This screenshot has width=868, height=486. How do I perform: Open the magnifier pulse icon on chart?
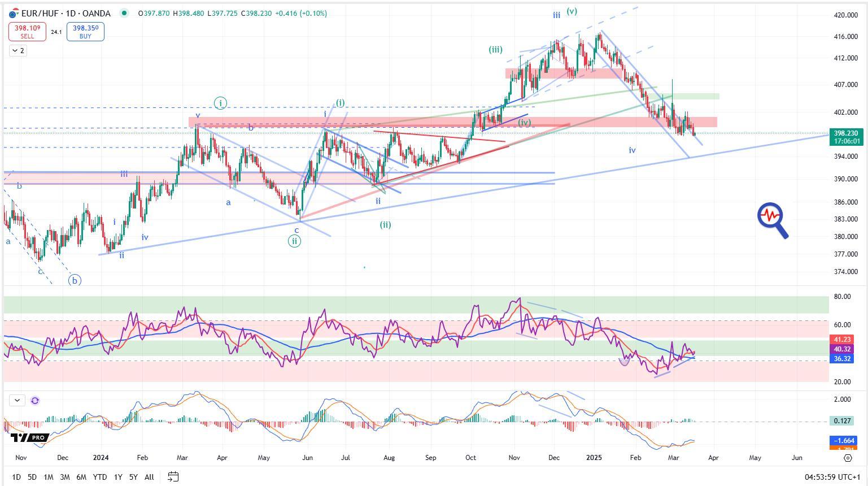click(772, 220)
